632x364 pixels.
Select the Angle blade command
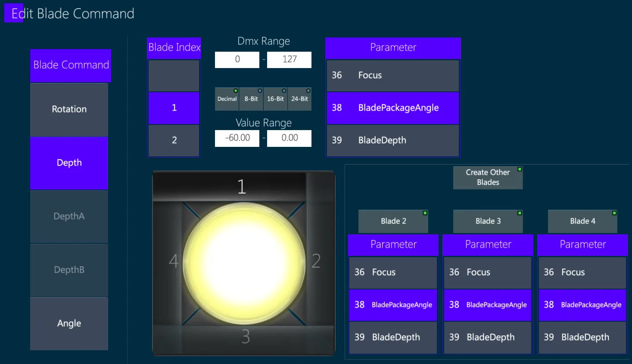pyautogui.click(x=69, y=324)
